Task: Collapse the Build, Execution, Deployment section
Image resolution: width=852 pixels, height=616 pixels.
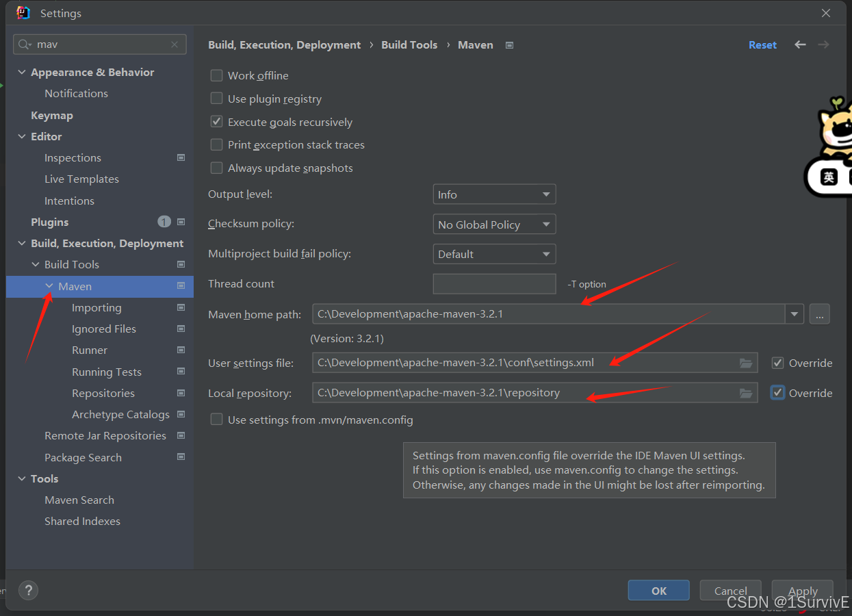Action: coord(22,243)
